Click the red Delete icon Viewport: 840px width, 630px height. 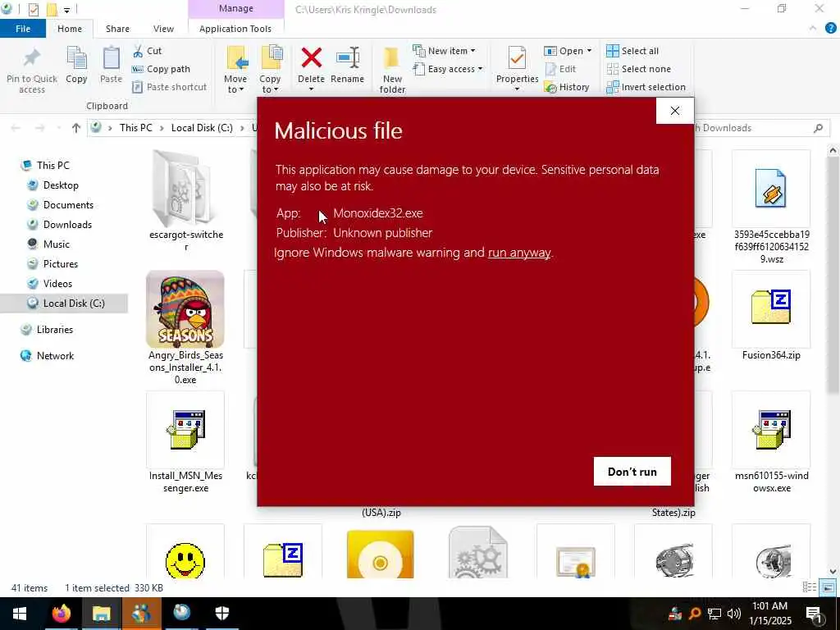click(311, 58)
